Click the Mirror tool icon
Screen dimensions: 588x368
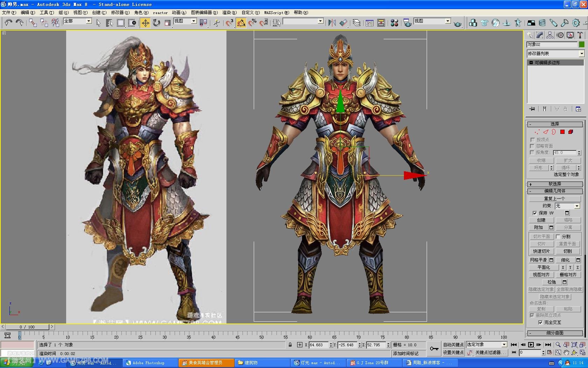(332, 23)
